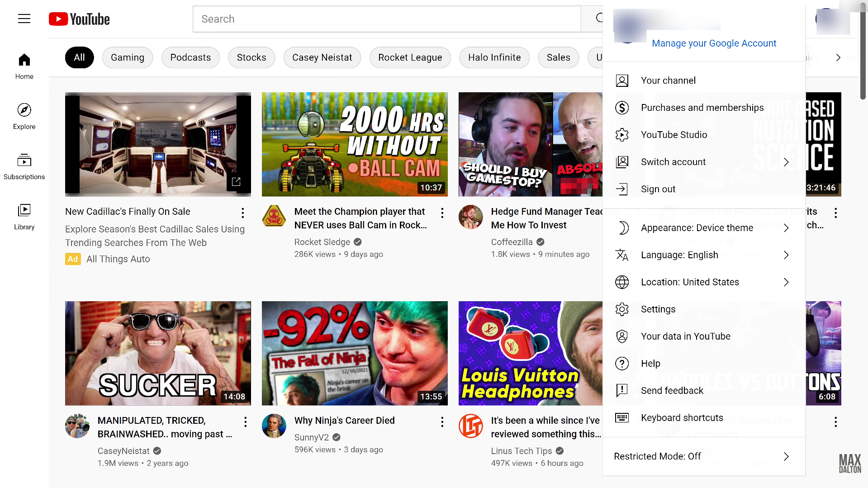Select YouTube Studio menu item
Screen dimensions: 868x488
click(704, 135)
